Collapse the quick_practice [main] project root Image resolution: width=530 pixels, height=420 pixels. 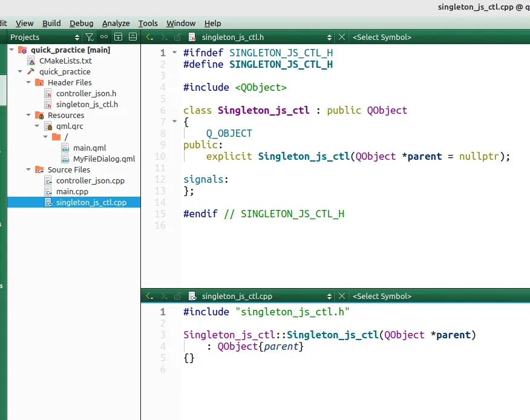pos(12,50)
